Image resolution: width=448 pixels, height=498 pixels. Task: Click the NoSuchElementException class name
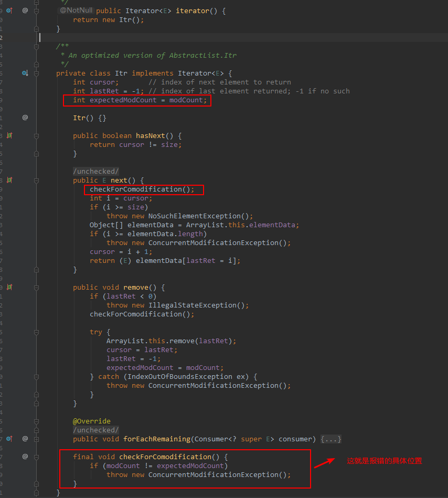tap(195, 216)
